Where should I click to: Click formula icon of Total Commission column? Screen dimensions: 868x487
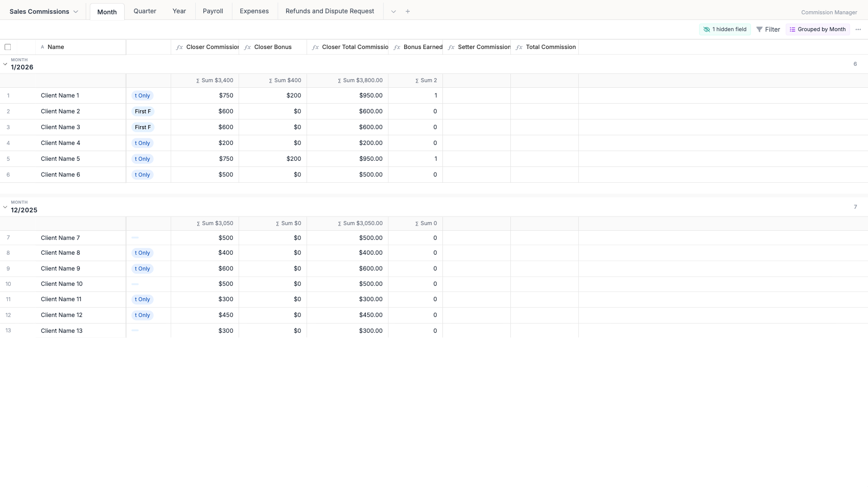pyautogui.click(x=519, y=47)
